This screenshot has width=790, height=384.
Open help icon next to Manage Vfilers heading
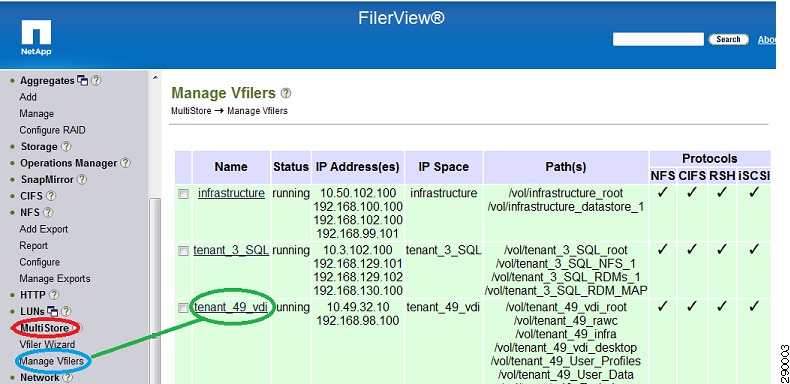click(x=286, y=93)
